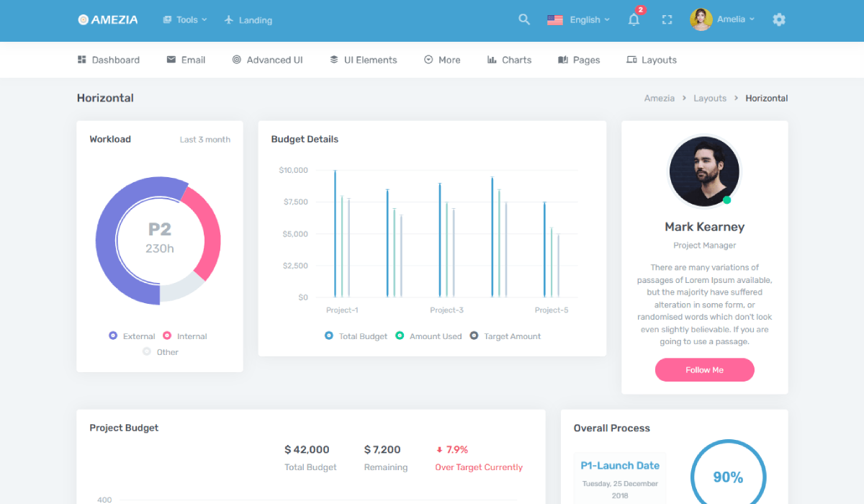Open the Pages menu

[x=579, y=60]
